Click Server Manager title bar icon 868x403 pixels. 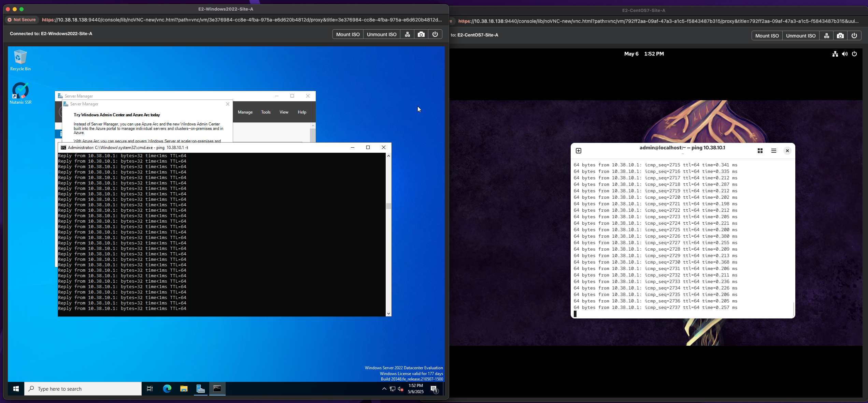(60, 96)
